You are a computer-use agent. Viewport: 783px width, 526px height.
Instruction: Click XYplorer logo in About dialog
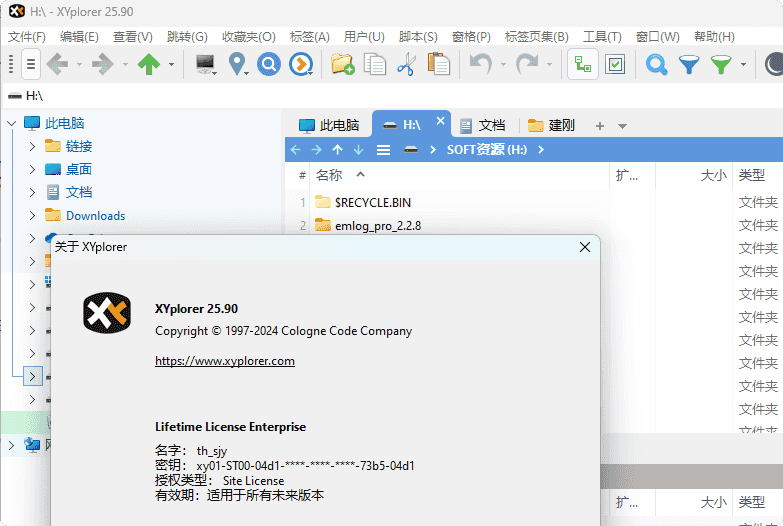click(x=107, y=313)
